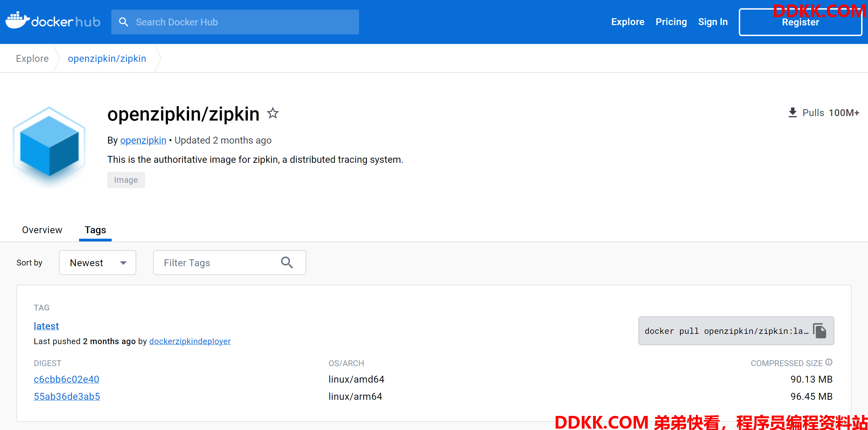Go to Explore breadcrumb

[32, 58]
